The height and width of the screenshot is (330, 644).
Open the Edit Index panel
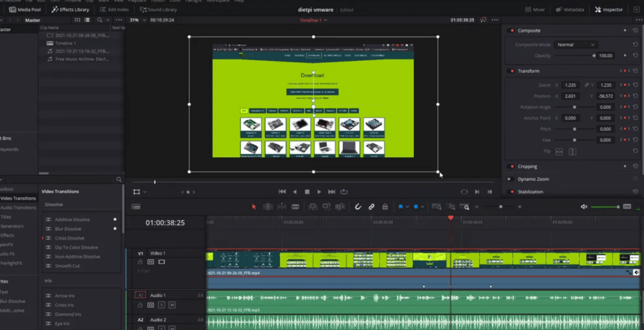coord(114,9)
